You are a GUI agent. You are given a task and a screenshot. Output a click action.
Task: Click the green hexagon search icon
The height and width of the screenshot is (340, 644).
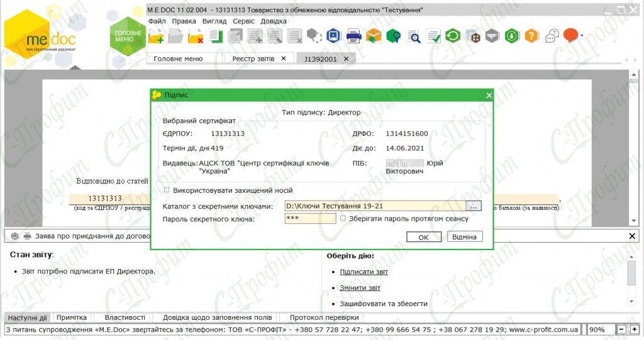click(394, 36)
